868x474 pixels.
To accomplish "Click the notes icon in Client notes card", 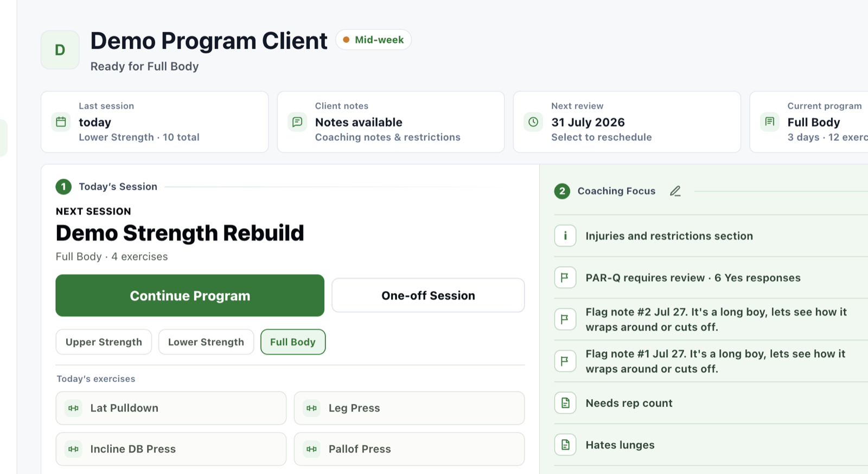I will pos(297,122).
